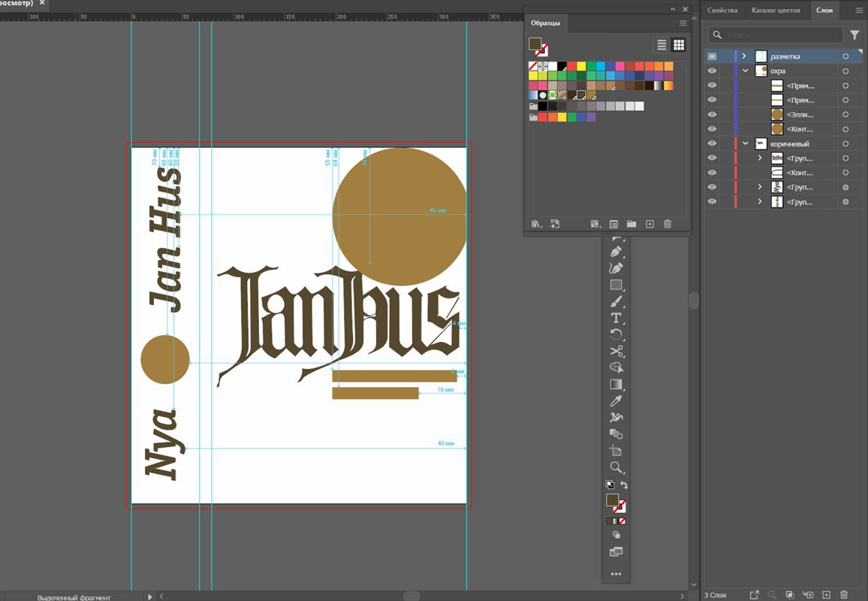Image resolution: width=868 pixels, height=601 pixels.
Task: Delete the selected swatch
Action: tap(668, 225)
